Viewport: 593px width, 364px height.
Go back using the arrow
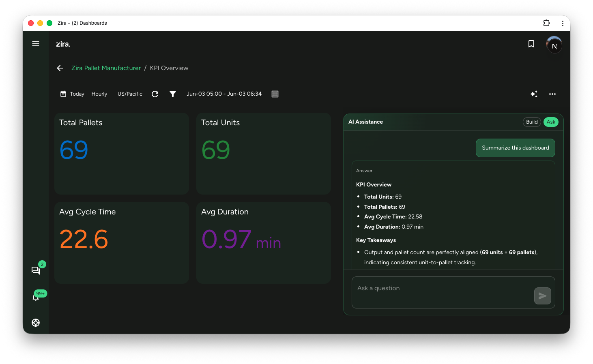60,68
